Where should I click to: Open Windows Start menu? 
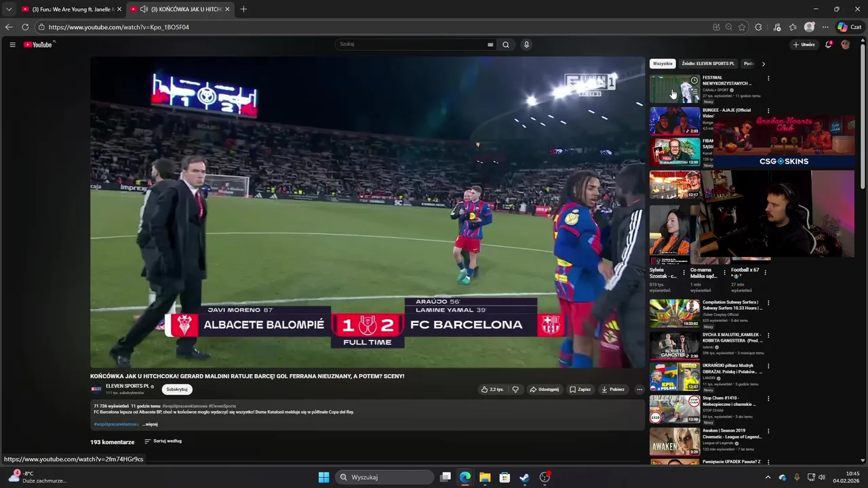(x=324, y=477)
